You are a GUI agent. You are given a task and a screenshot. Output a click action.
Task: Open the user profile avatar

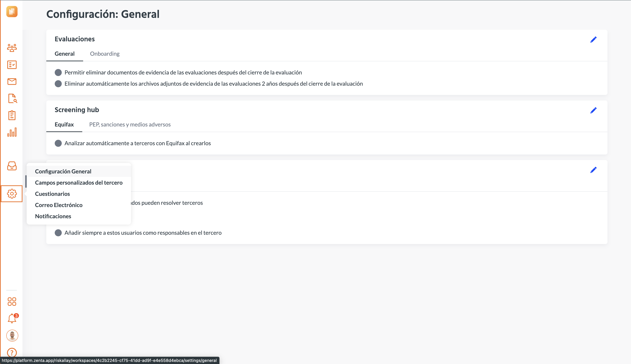[12, 335]
